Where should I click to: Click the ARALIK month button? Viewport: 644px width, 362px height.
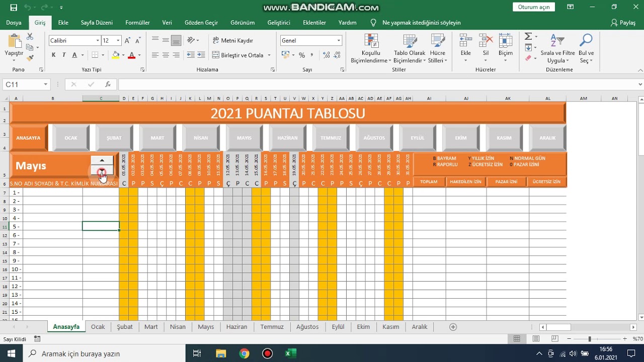tap(547, 138)
